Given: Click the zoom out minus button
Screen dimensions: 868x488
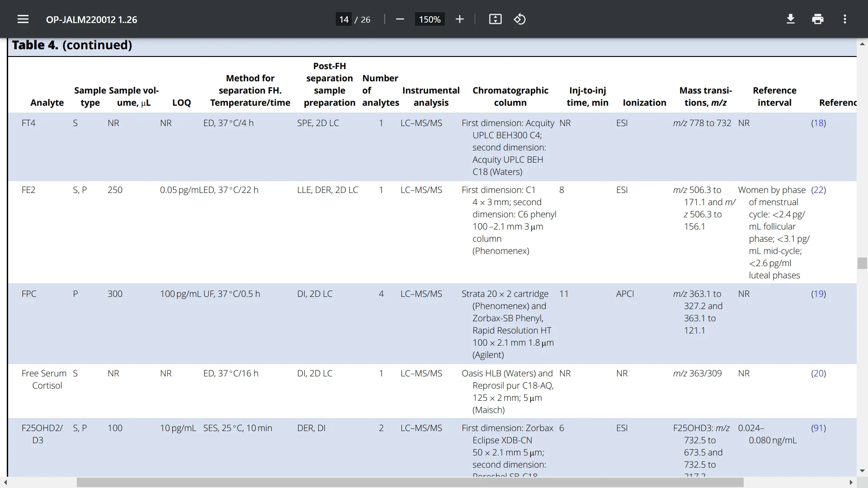Looking at the screenshot, I should (400, 20).
